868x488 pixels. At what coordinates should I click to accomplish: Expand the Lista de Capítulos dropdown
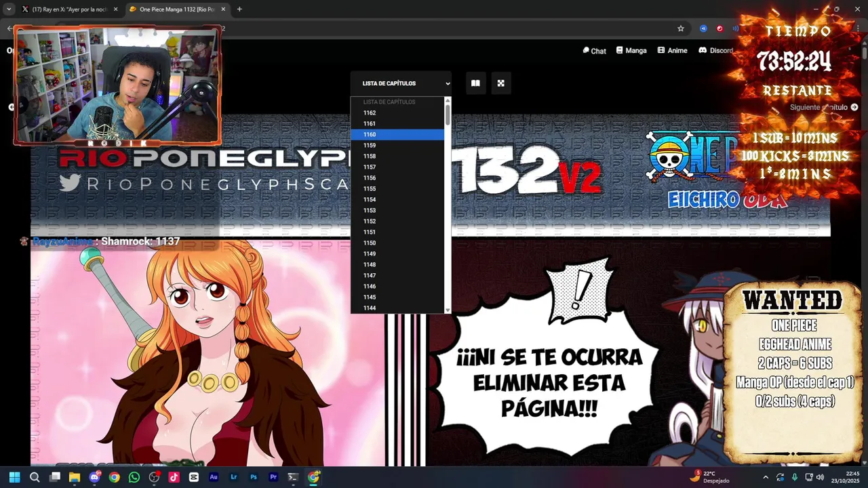(401, 83)
